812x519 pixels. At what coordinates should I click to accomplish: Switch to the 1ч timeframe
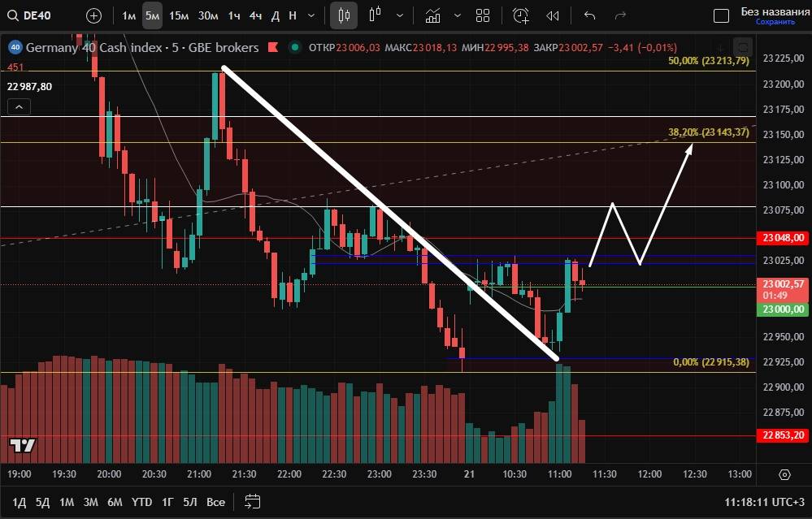[x=233, y=15]
